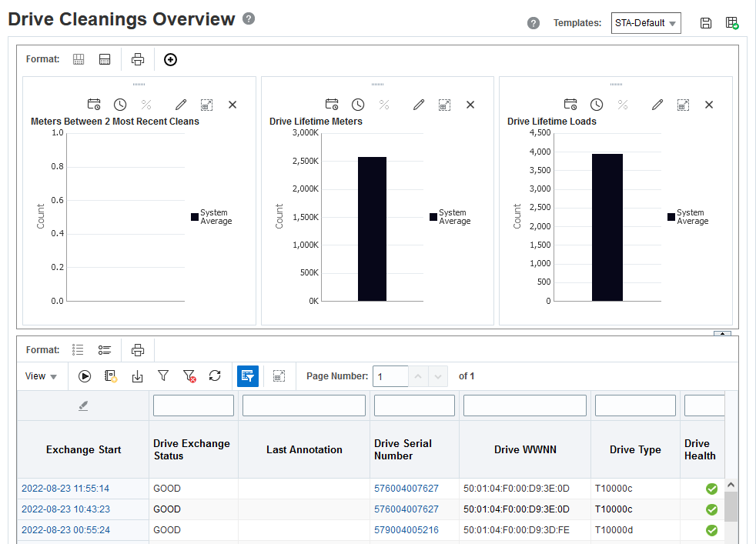
Task: Sort by Drive Type column header
Action: click(x=635, y=449)
